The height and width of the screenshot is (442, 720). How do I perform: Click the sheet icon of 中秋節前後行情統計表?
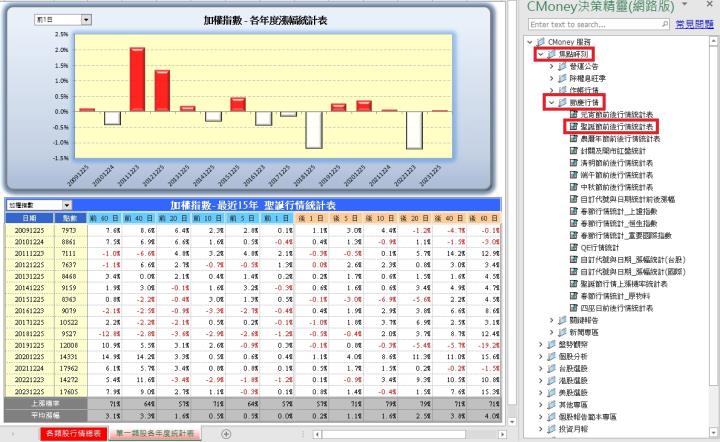pyautogui.click(x=574, y=187)
